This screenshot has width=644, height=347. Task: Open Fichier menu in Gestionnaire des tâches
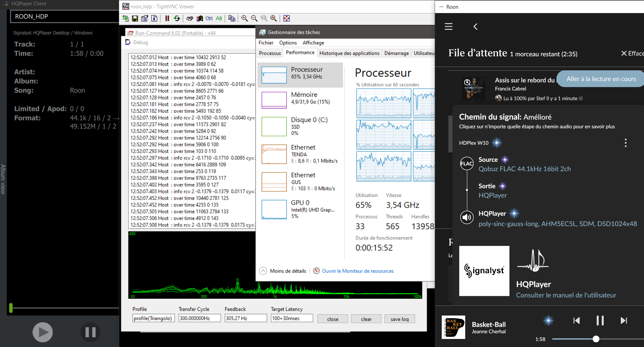[266, 43]
